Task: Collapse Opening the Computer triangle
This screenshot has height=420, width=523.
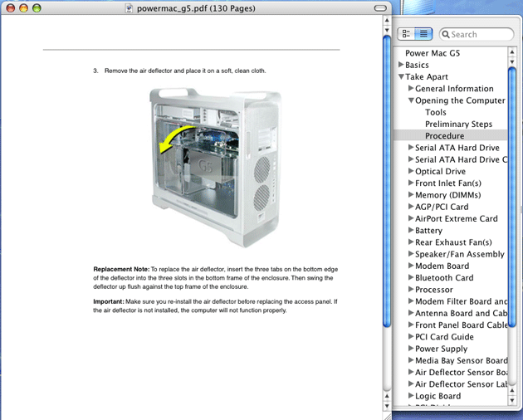Action: click(x=411, y=100)
